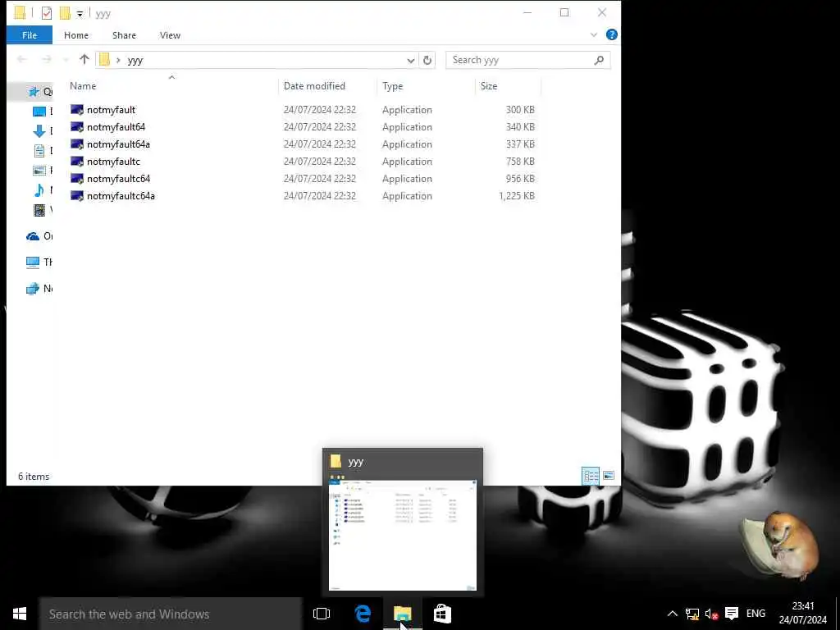Open Task View on taskbar
This screenshot has width=840, height=630.
pos(322,614)
